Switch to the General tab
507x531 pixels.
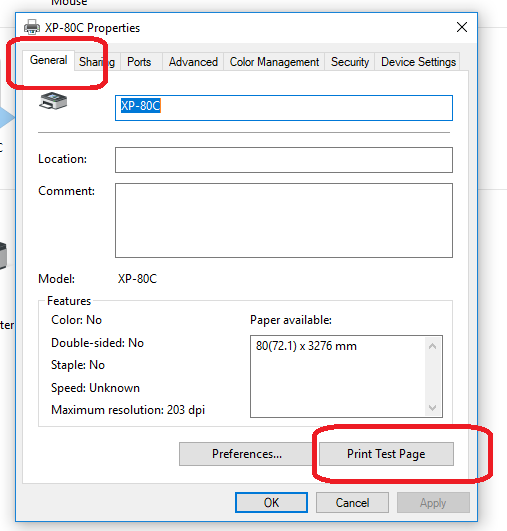[48, 60]
